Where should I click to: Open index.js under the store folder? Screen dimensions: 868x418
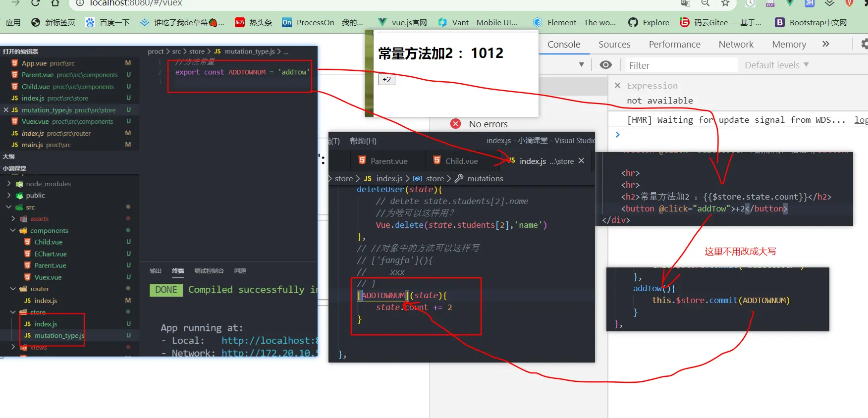coord(46,324)
